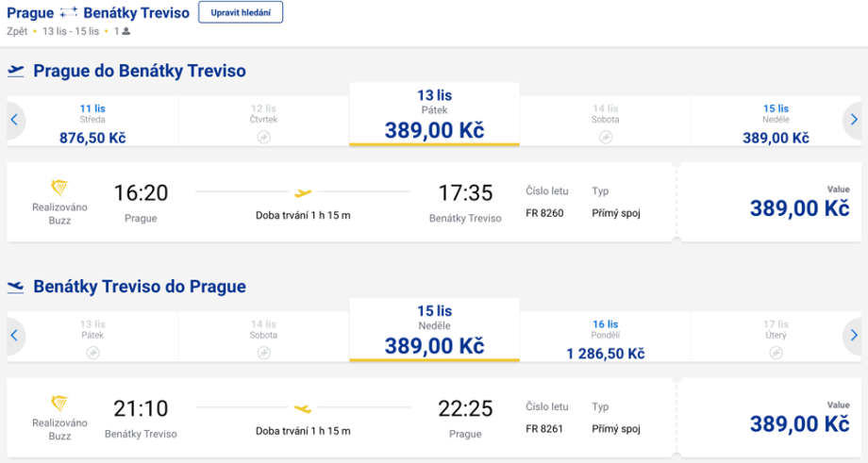Click the Ryanair harp logo on flight FR 8261
This screenshot has height=463, width=868.
[x=60, y=404]
